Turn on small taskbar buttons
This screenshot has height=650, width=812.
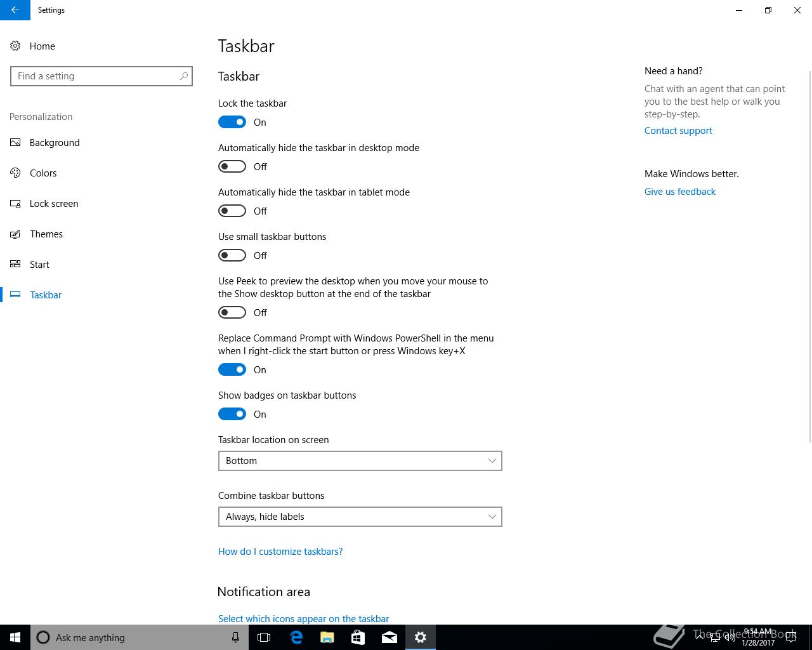[232, 255]
